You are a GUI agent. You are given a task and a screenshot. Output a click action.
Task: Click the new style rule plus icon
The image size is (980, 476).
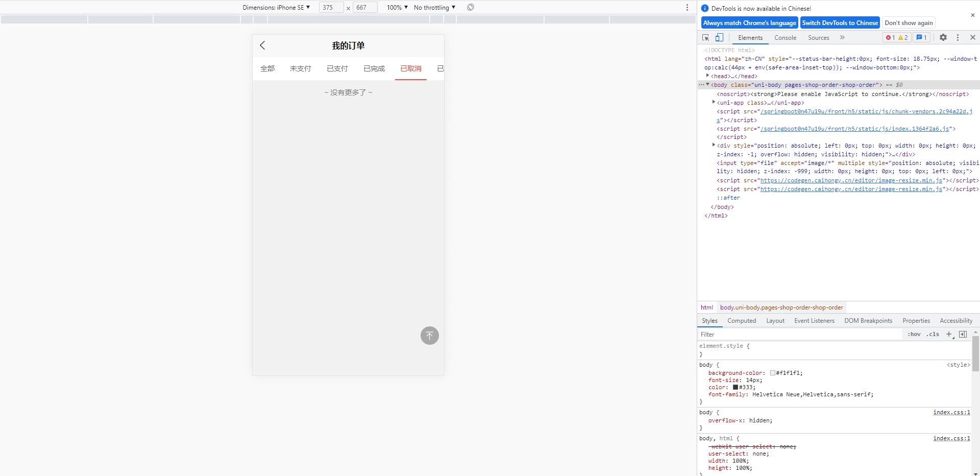949,335
